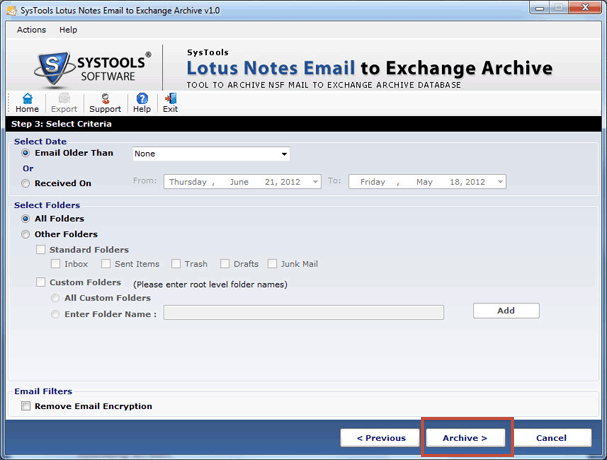Viewport: 607px width, 460px height.
Task: Click the Add button
Action: pyautogui.click(x=506, y=311)
